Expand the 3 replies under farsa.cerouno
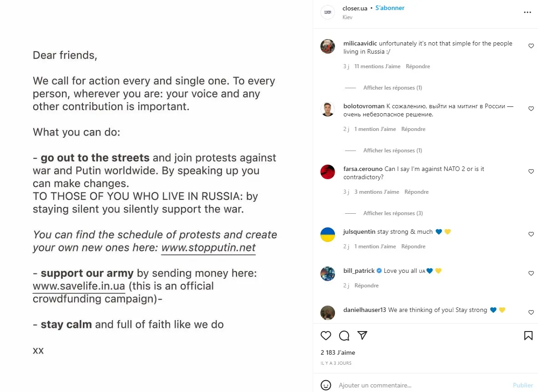This screenshot has width=538, height=392. click(x=392, y=213)
